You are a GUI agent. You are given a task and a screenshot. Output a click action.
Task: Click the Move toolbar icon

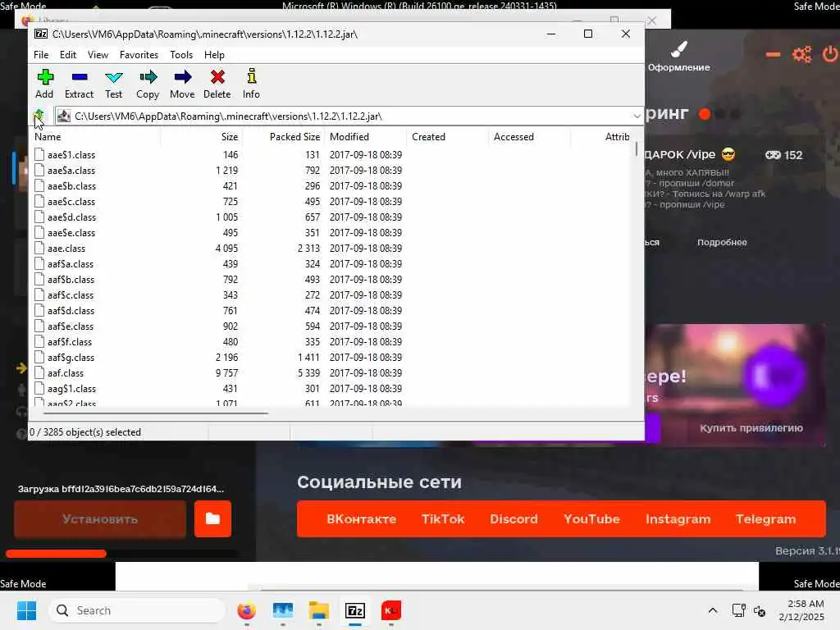point(183,77)
